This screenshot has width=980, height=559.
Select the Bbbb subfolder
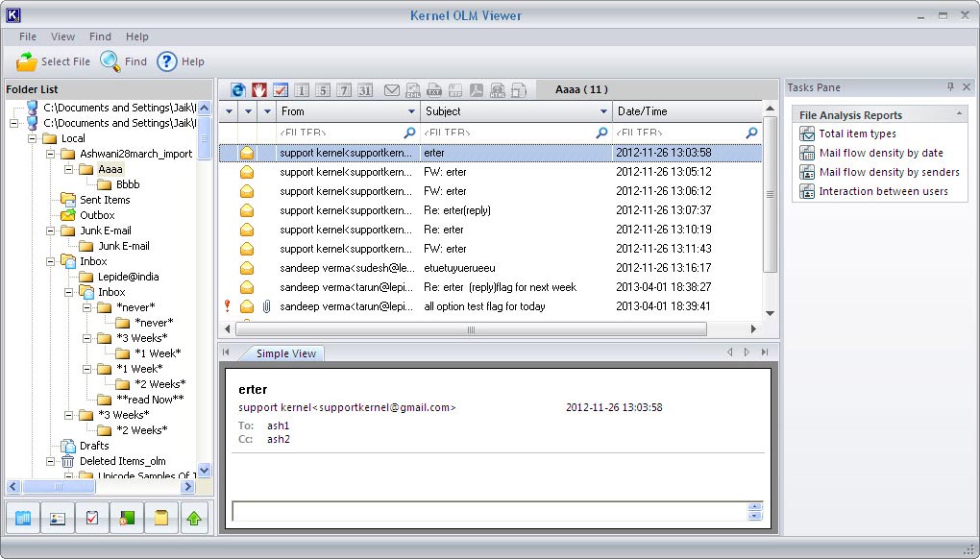pyautogui.click(x=128, y=184)
